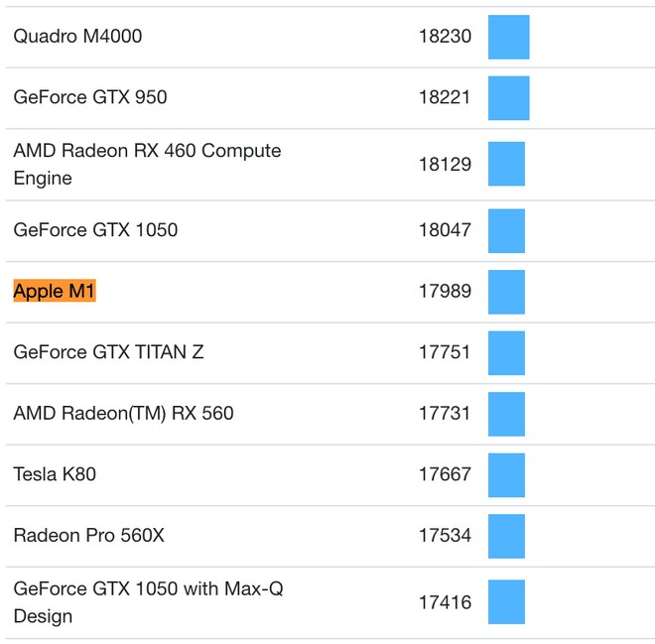
Task: Select the 17416 score value
Action: pos(444,602)
